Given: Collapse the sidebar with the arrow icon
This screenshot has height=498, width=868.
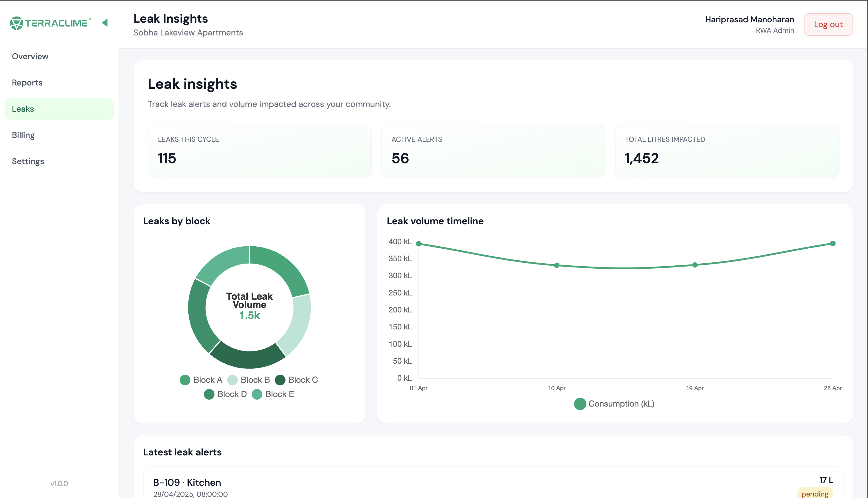Looking at the screenshot, I should click(x=105, y=23).
